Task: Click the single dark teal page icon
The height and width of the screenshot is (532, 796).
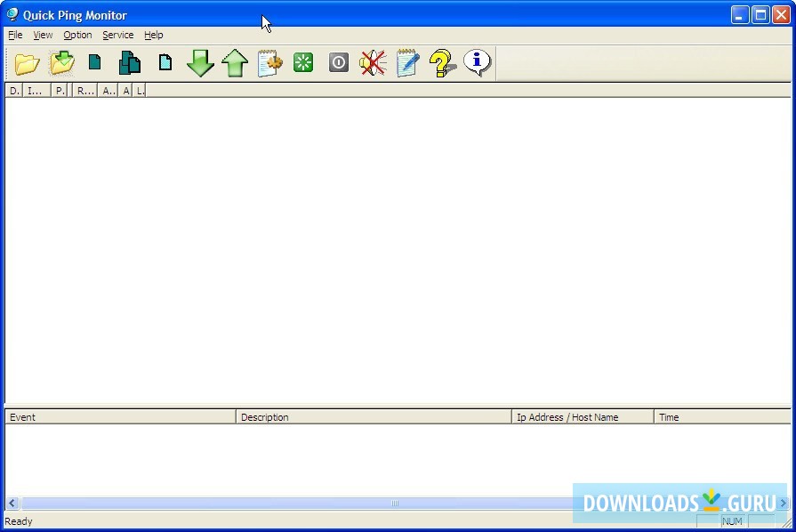Action: 94,62
